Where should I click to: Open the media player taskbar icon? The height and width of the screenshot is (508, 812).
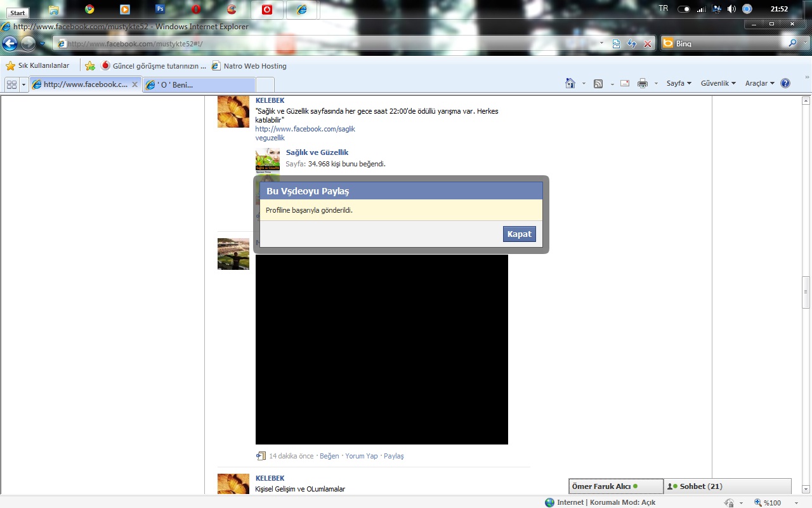[125, 10]
